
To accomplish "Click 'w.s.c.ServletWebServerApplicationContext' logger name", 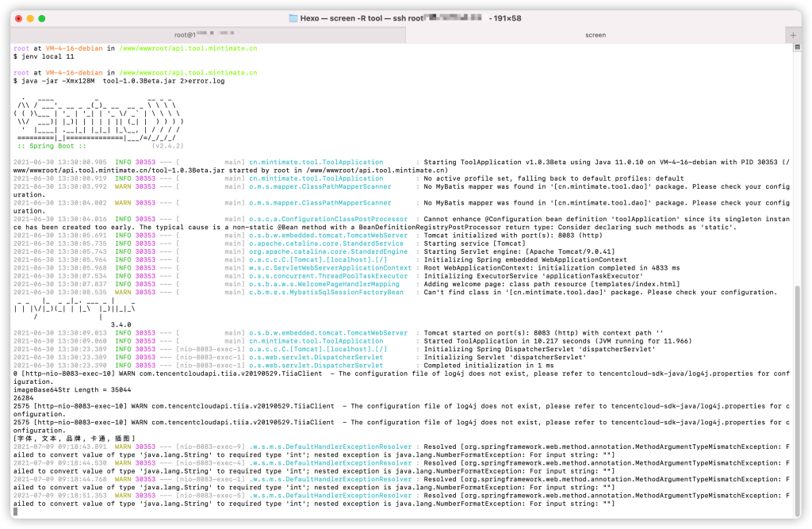I will [x=331, y=268].
